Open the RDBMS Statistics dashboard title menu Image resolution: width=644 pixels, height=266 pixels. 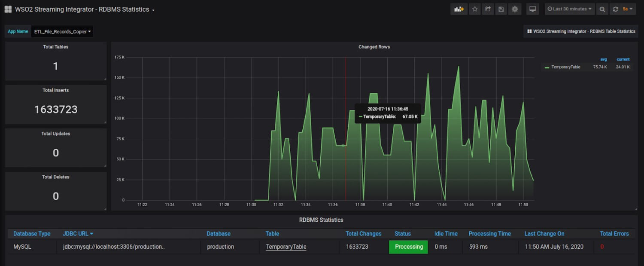point(107,9)
